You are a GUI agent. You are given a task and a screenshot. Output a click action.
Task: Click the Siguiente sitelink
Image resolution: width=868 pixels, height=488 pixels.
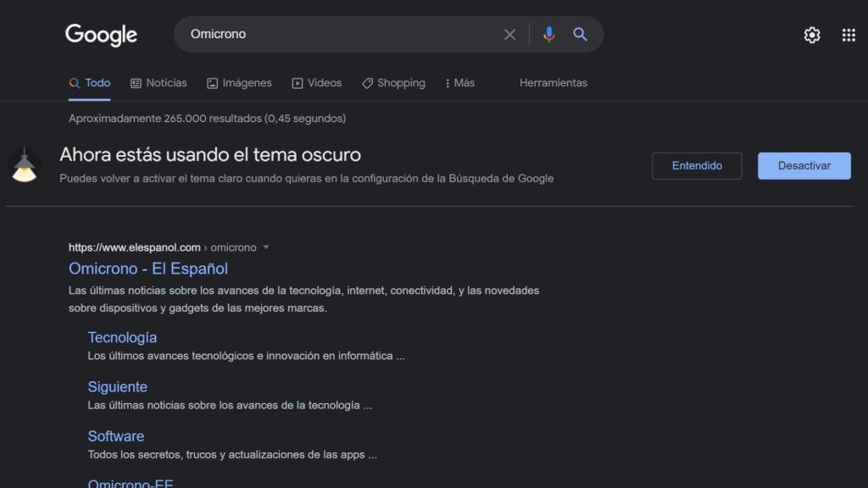click(117, 386)
